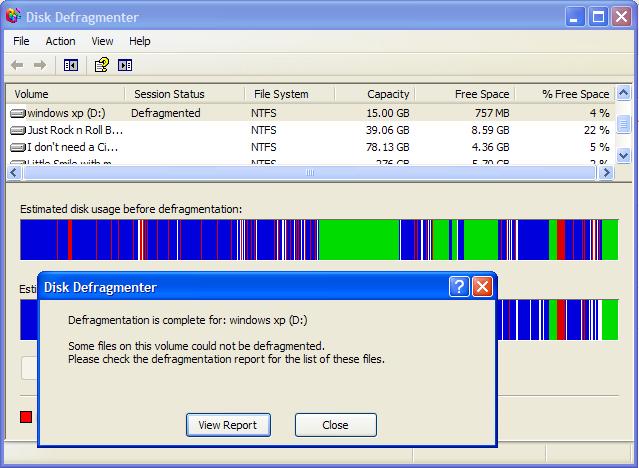The height and width of the screenshot is (468, 639).
Task: Click the '15.00 GB' capacity cell
Action: (388, 113)
